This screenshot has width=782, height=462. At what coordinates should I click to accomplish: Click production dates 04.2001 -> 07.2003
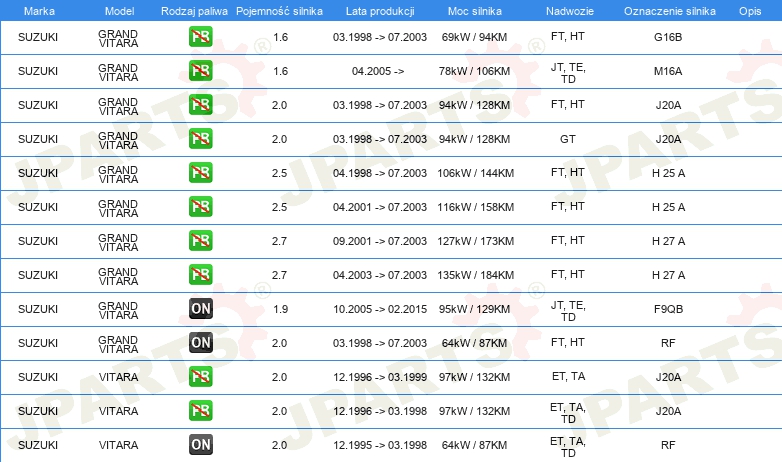pyautogui.click(x=380, y=207)
